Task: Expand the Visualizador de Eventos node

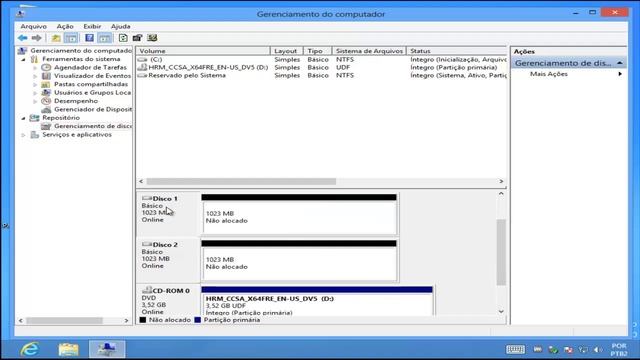Action: tap(35, 76)
